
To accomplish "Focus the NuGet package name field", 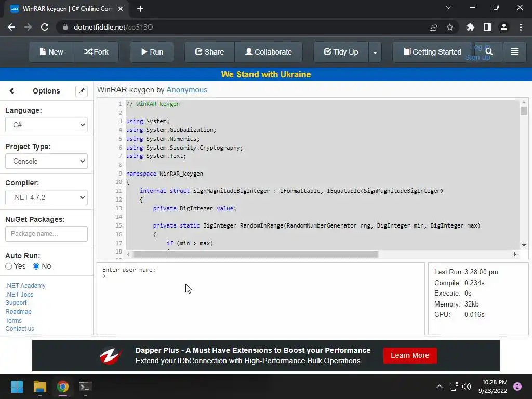I will pyautogui.click(x=46, y=234).
